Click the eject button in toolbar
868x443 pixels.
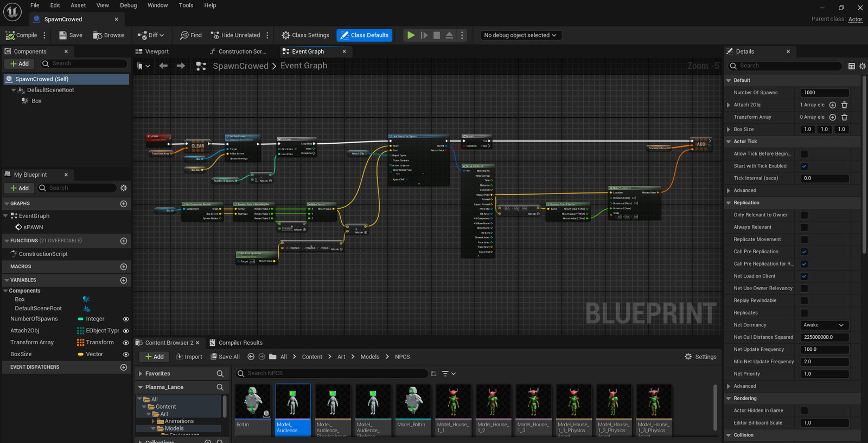click(449, 35)
